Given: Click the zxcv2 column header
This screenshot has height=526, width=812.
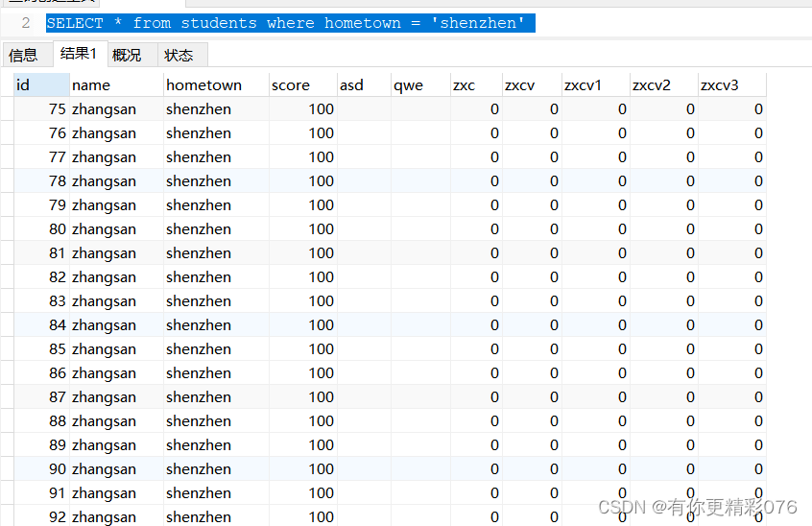Looking at the screenshot, I should [x=664, y=84].
